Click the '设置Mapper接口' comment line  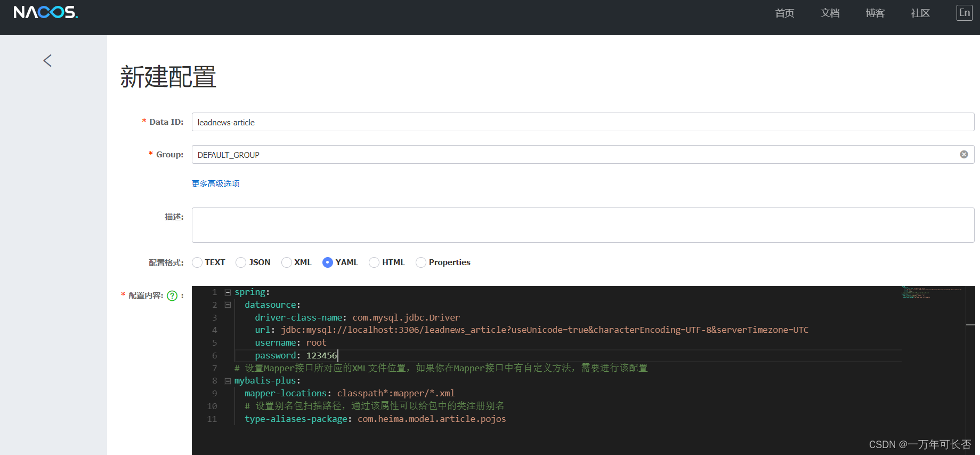pos(441,368)
